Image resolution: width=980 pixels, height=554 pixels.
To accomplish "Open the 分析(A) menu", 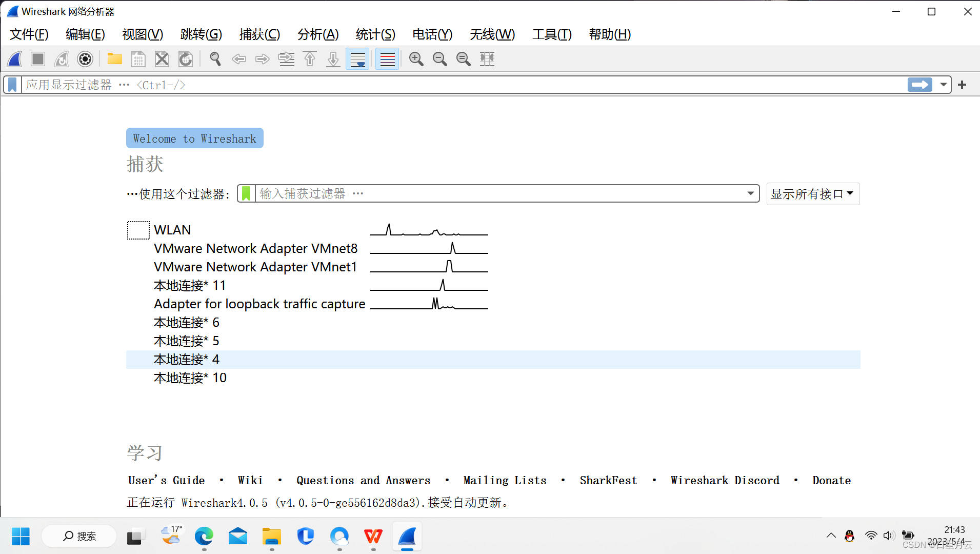I will point(318,34).
